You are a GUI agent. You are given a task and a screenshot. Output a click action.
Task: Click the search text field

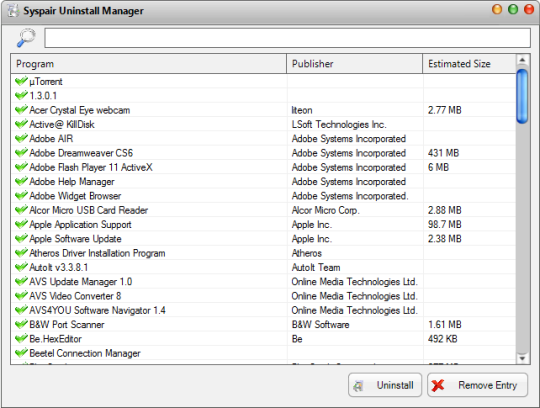tap(287, 38)
